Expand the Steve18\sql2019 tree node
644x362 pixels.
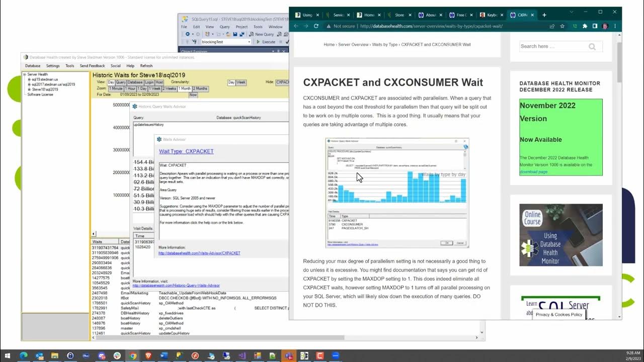(29, 89)
